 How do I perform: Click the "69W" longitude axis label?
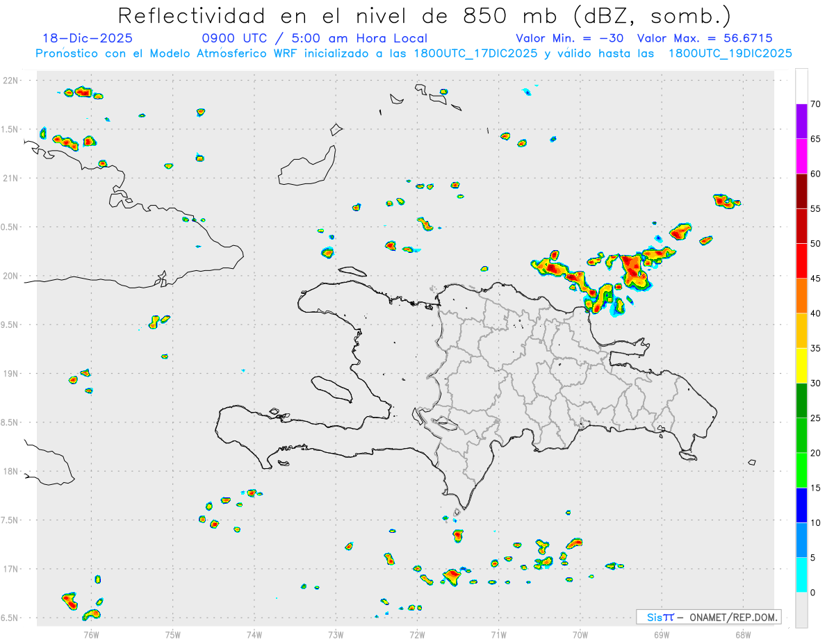click(662, 634)
